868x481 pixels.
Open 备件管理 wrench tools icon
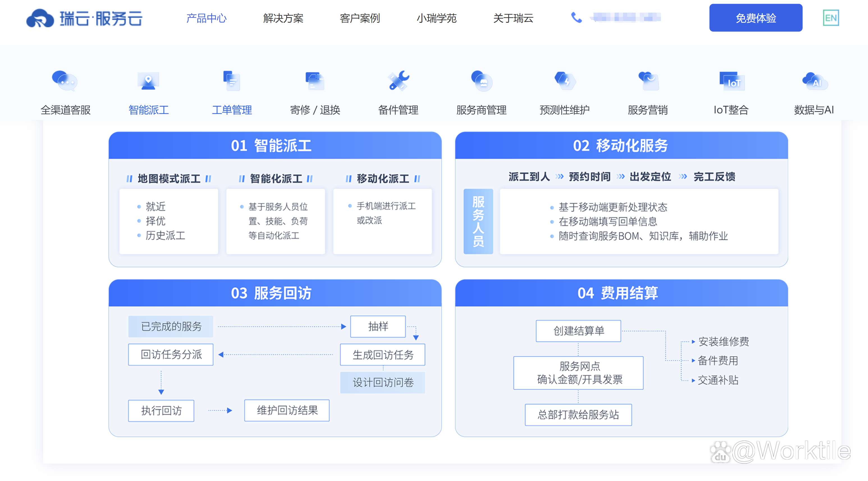398,81
